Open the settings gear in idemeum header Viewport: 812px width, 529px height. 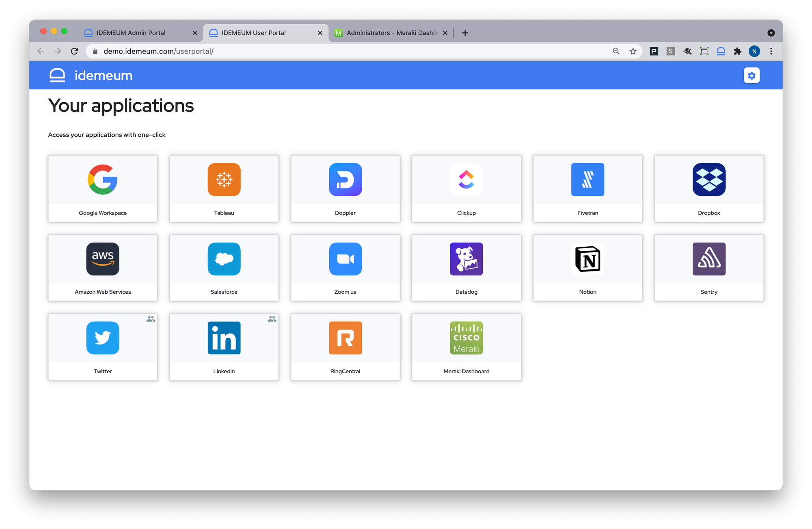pyautogui.click(x=752, y=75)
